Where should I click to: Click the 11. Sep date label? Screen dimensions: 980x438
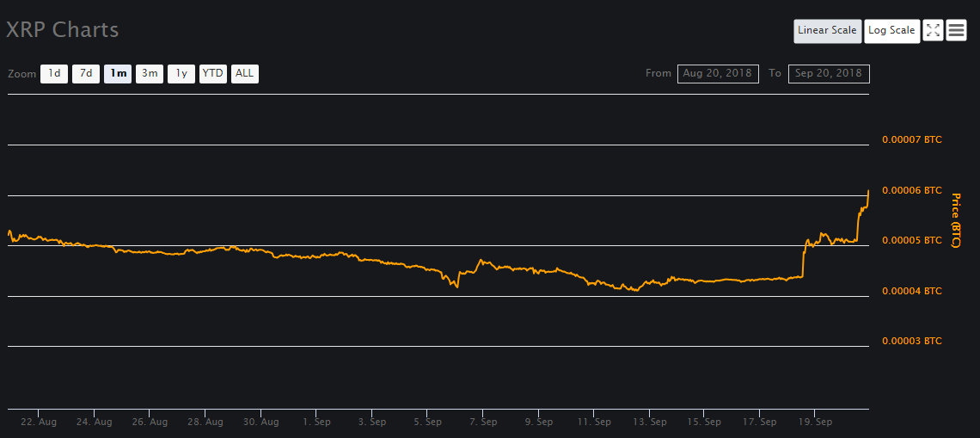pos(594,423)
